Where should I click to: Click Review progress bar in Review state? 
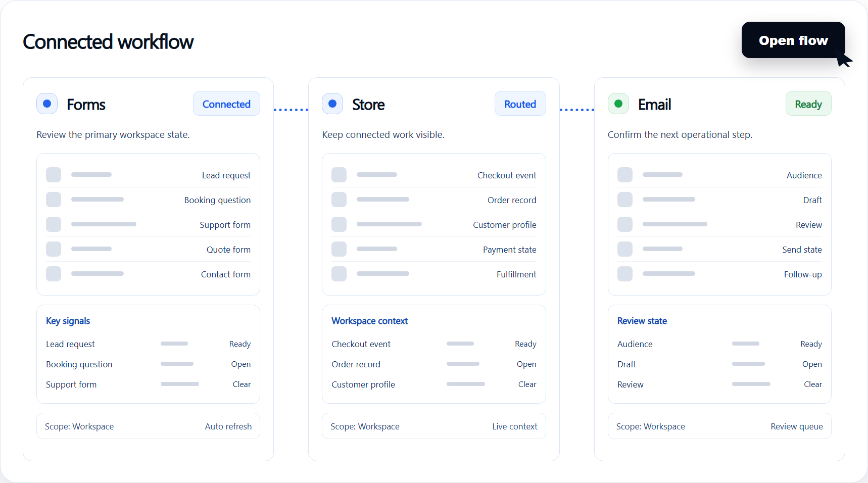[751, 384]
